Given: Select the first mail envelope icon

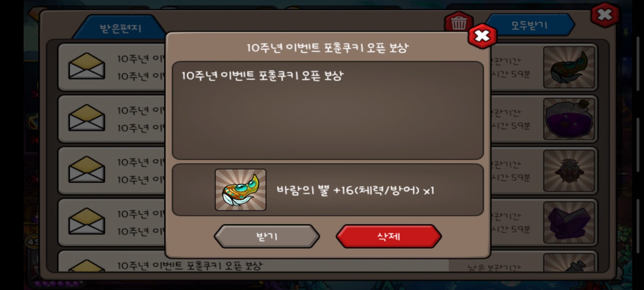Looking at the screenshot, I should coord(86,66).
